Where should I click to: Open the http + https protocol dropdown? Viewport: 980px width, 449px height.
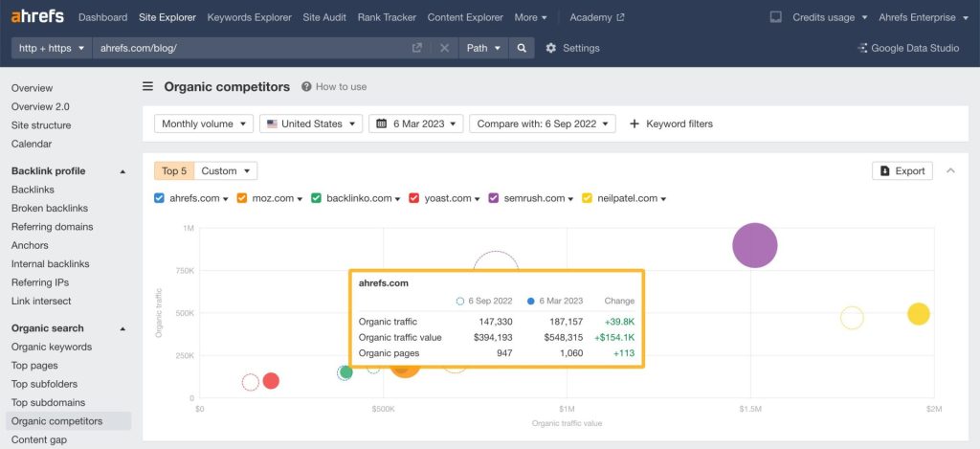(x=52, y=48)
